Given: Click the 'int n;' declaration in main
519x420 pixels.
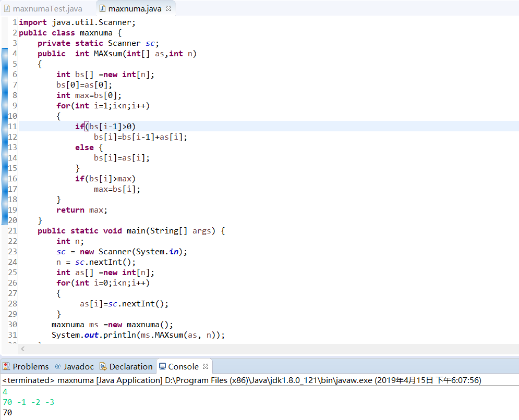Looking at the screenshot, I should pyautogui.click(x=70, y=241).
